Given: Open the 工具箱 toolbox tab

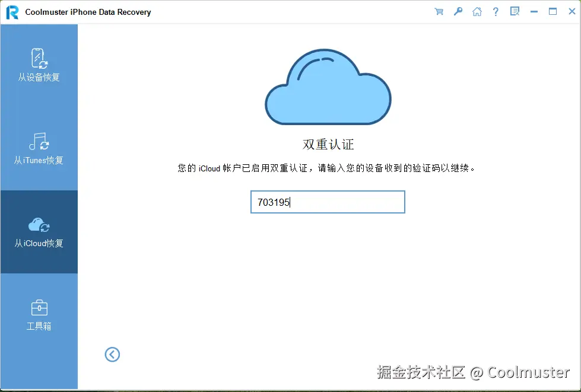Looking at the screenshot, I should (x=39, y=315).
